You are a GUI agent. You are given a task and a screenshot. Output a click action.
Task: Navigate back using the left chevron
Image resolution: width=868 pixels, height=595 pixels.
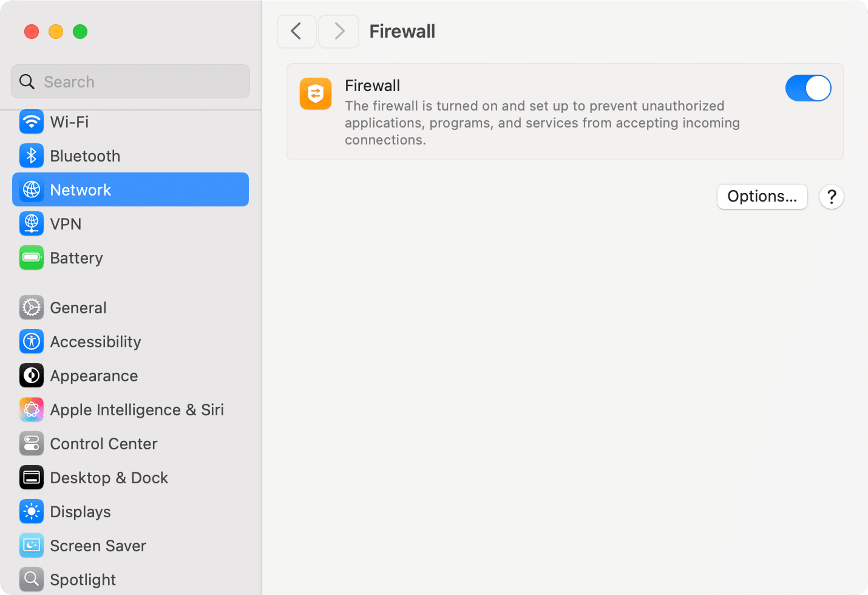(x=297, y=31)
